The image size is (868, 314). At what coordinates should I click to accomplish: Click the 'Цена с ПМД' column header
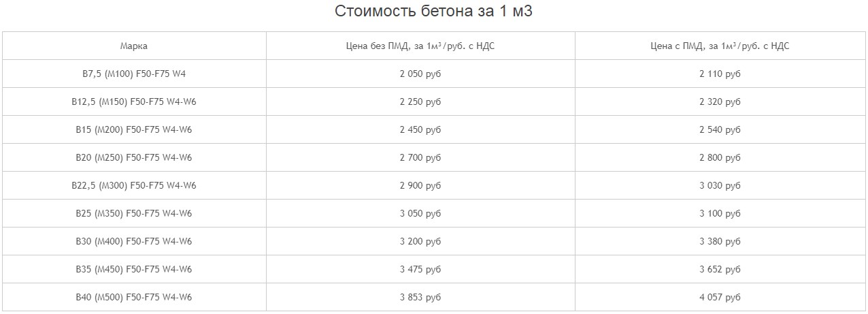point(720,46)
